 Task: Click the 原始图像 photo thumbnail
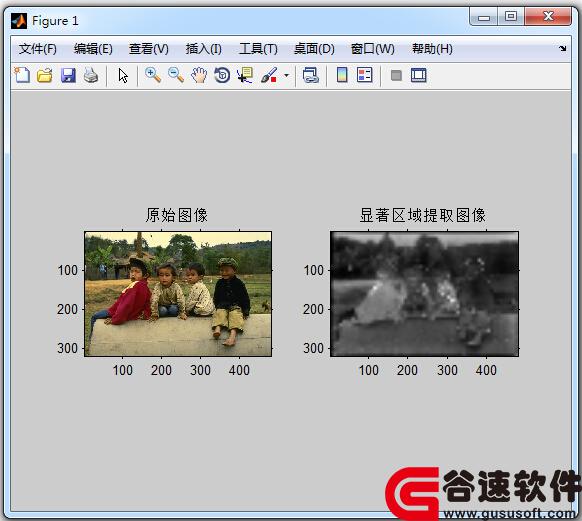[x=178, y=294]
